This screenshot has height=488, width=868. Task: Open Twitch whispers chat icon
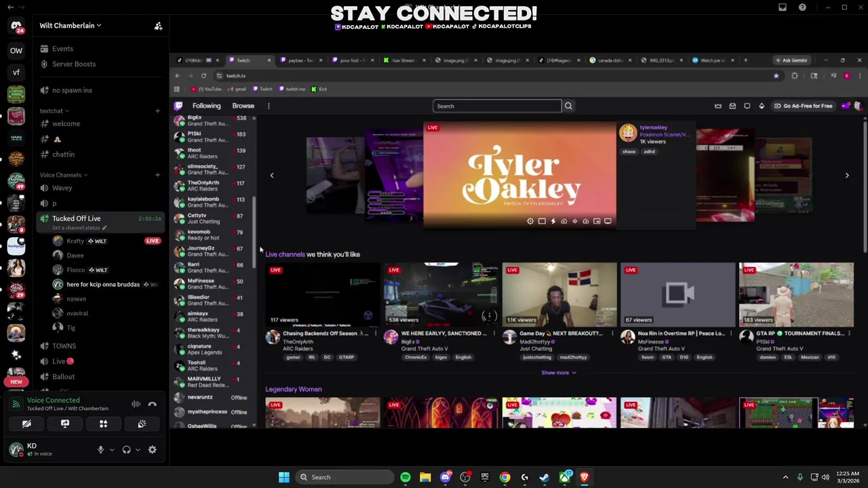[747, 106]
